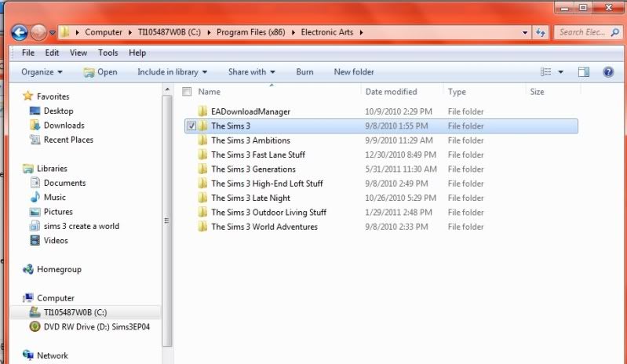Open the recent locations dropdown arrow
This screenshot has width=627, height=364.
[x=52, y=33]
